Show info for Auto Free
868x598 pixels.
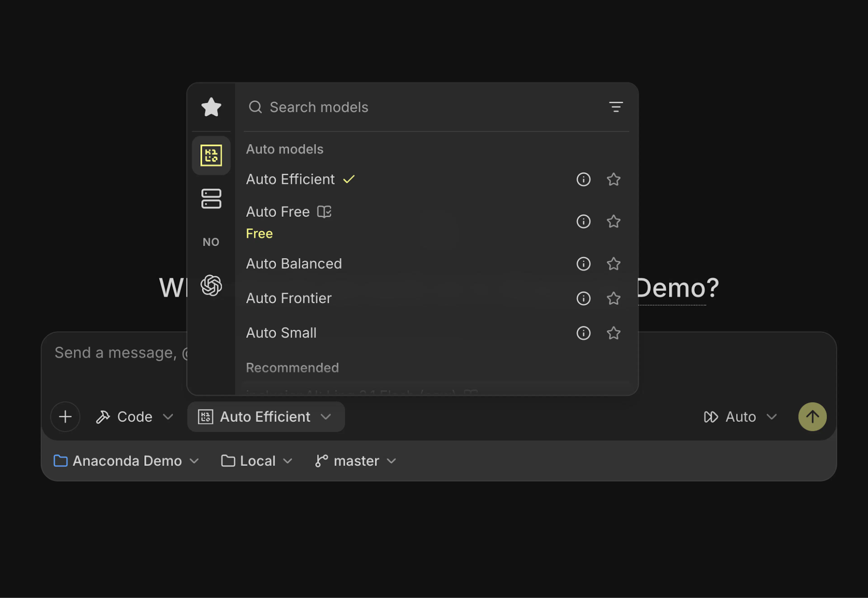583,221
